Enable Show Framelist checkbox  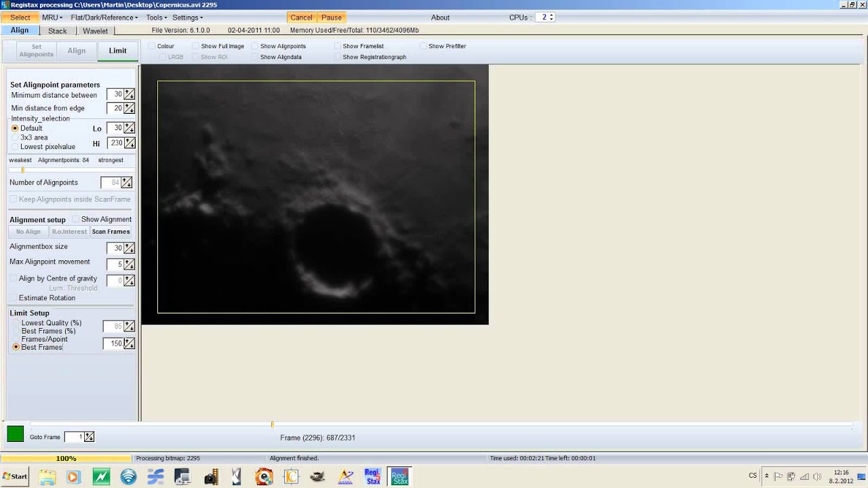tap(337, 46)
